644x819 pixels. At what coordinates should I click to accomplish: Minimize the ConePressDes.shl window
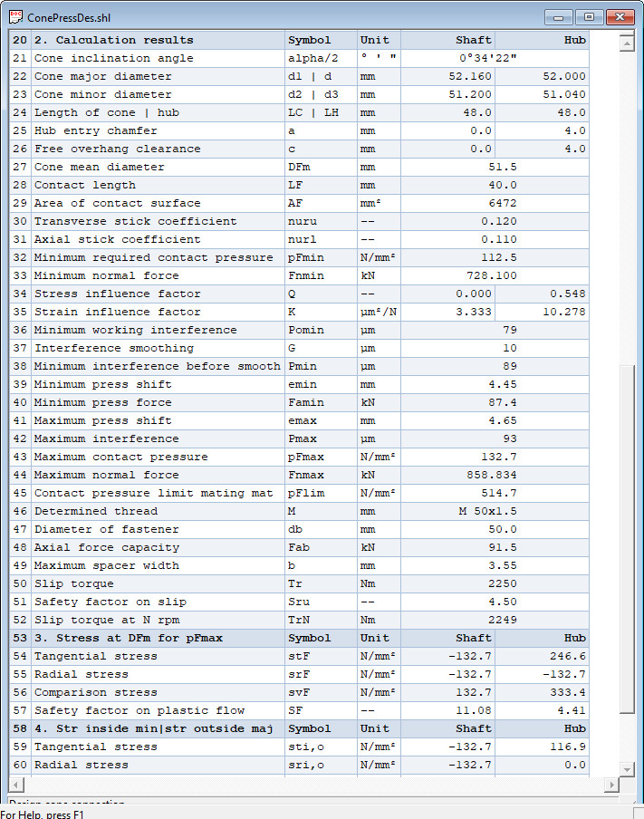(558, 17)
